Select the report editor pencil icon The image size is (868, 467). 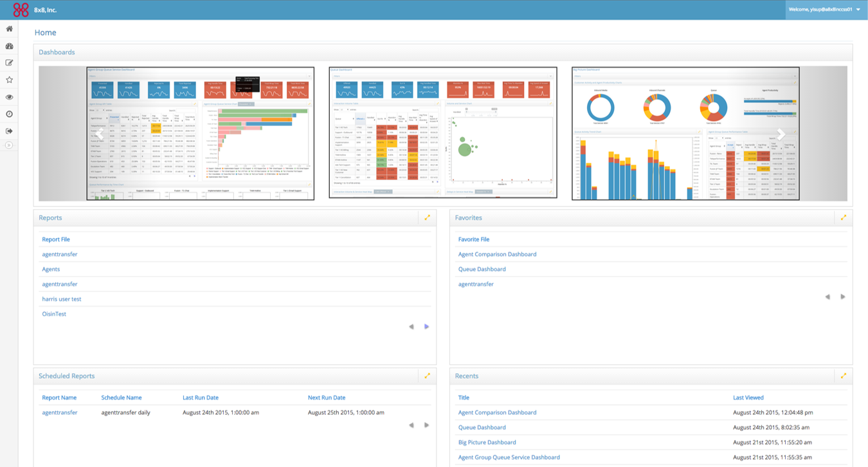pyautogui.click(x=8, y=62)
